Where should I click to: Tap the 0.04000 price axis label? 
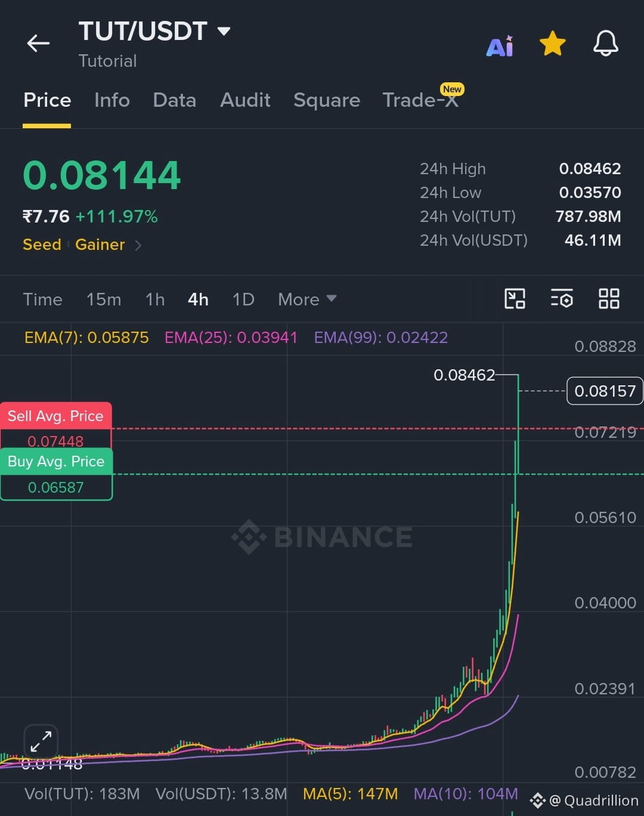point(605,603)
